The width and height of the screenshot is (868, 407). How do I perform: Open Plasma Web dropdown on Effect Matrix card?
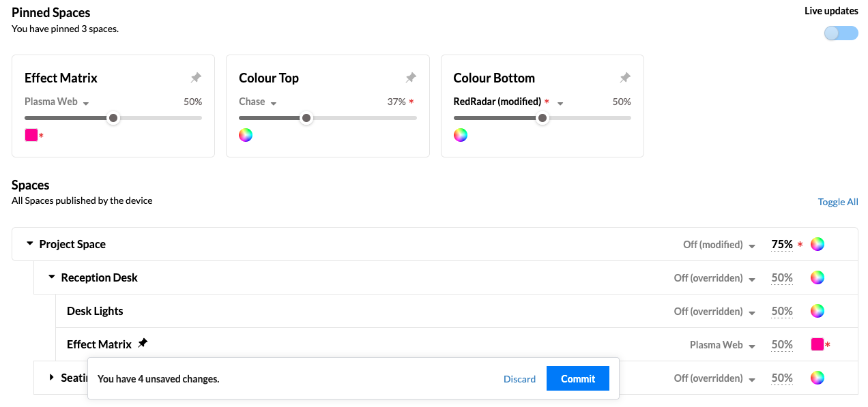(x=57, y=102)
